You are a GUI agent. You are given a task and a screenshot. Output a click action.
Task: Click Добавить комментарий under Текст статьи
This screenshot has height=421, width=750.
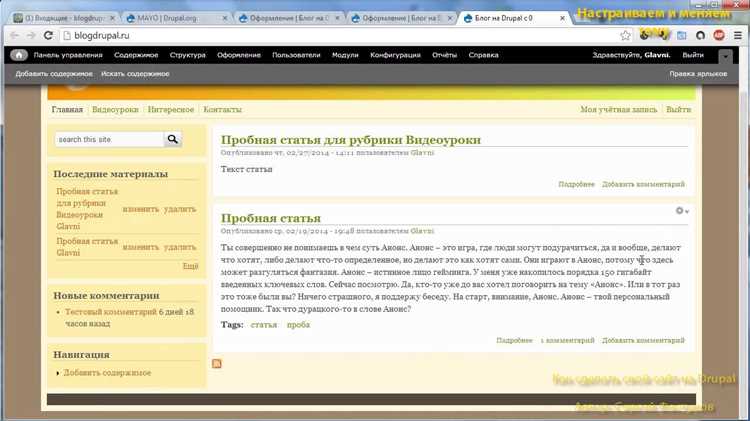click(x=643, y=184)
